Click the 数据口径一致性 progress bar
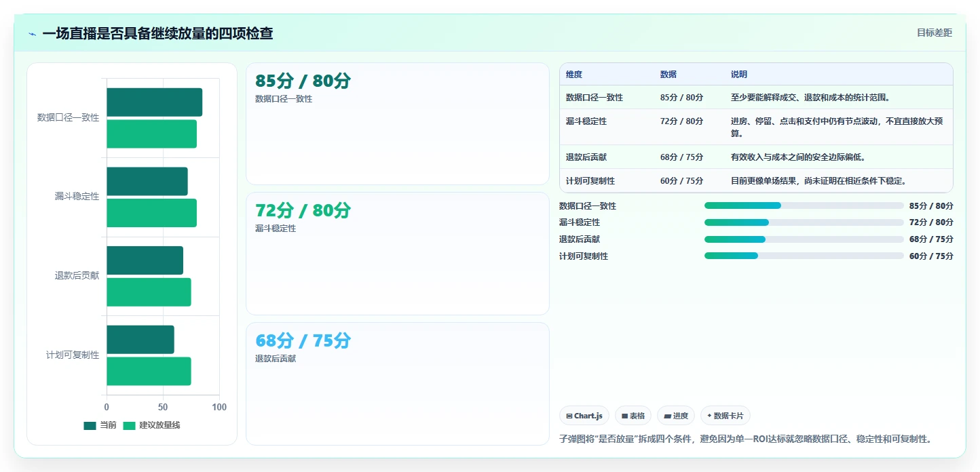The width and height of the screenshot is (980, 472). pyautogui.click(x=804, y=205)
